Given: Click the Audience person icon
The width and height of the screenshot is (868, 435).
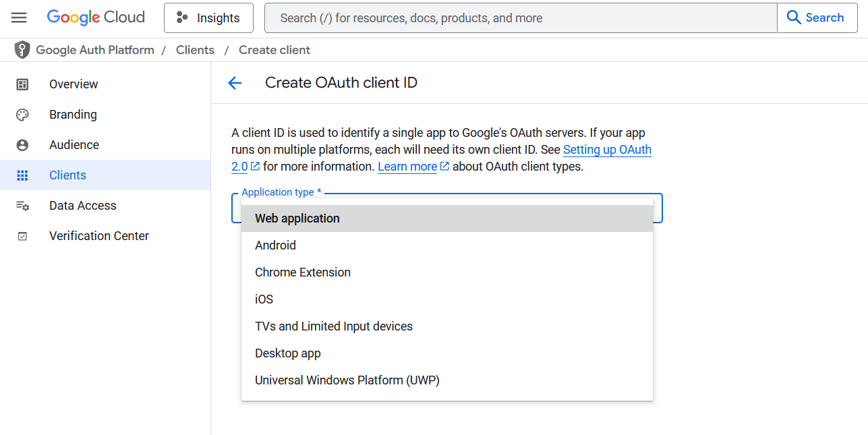Looking at the screenshot, I should coord(23,144).
